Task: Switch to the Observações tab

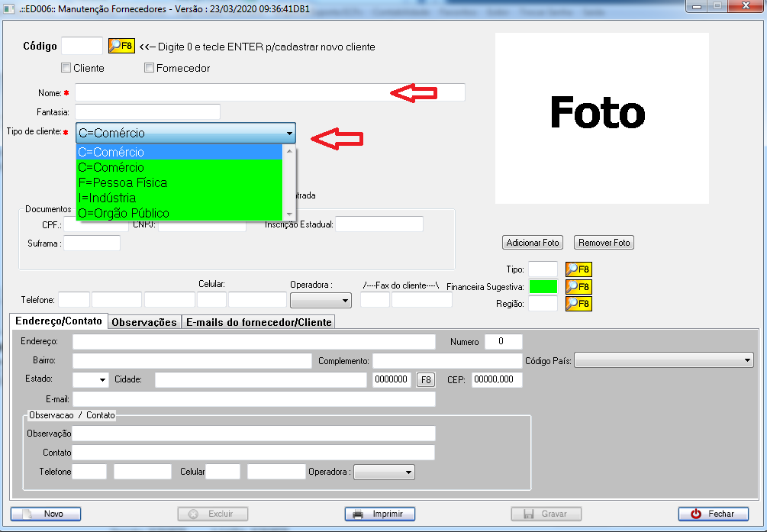Action: coord(144,322)
